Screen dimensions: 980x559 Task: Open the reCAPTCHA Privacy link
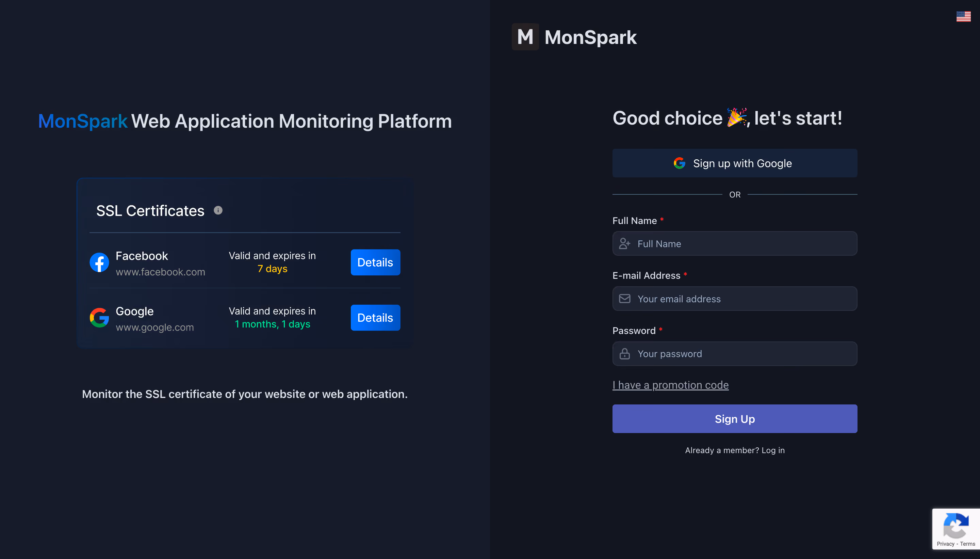tap(946, 544)
